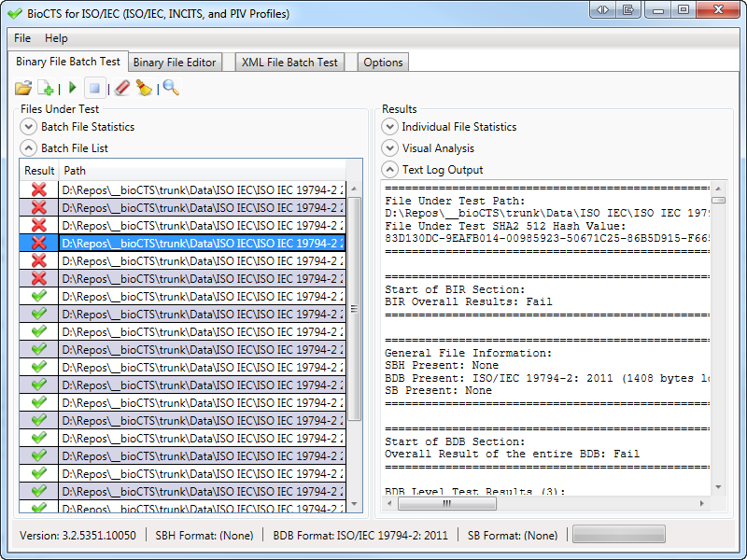Expand the Batch File Statistics section
The height and width of the screenshot is (560, 747).
(x=28, y=127)
